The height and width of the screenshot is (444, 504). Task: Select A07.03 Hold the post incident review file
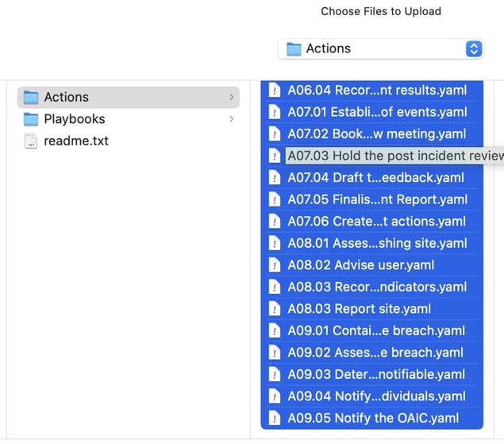click(385, 156)
